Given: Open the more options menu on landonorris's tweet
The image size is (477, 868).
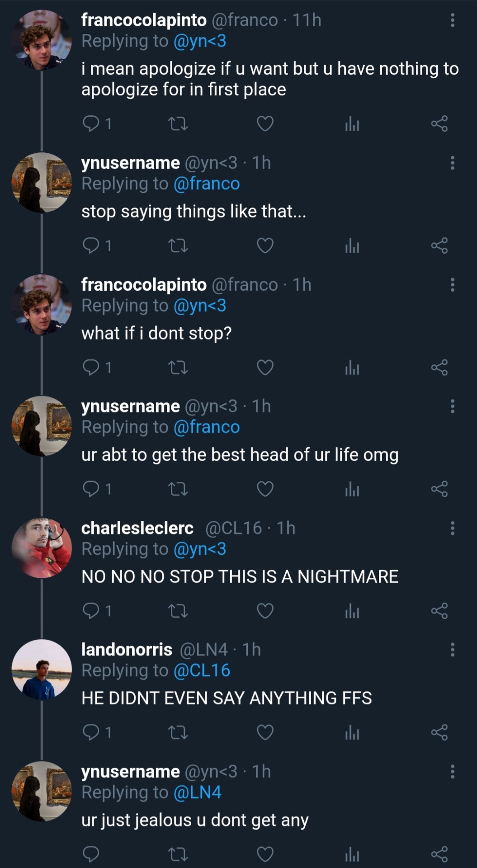Looking at the screenshot, I should (452, 650).
